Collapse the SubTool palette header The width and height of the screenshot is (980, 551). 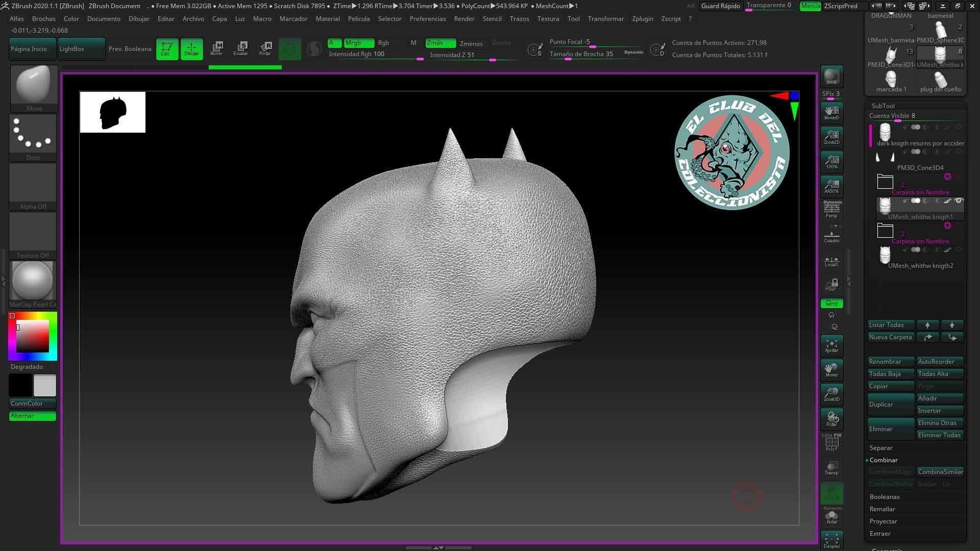(x=883, y=106)
